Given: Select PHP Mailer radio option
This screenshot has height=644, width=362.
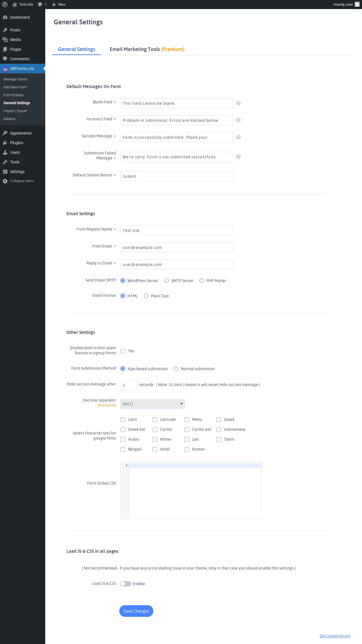Looking at the screenshot, I should click(x=202, y=281).
